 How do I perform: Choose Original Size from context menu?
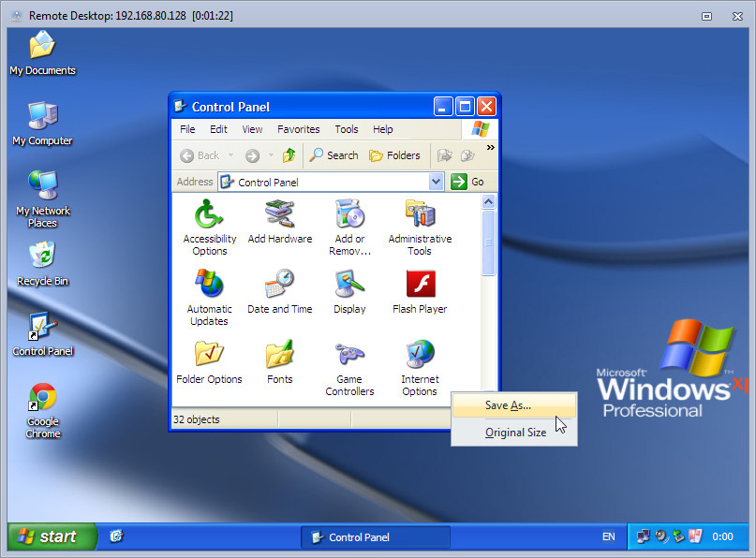[514, 433]
